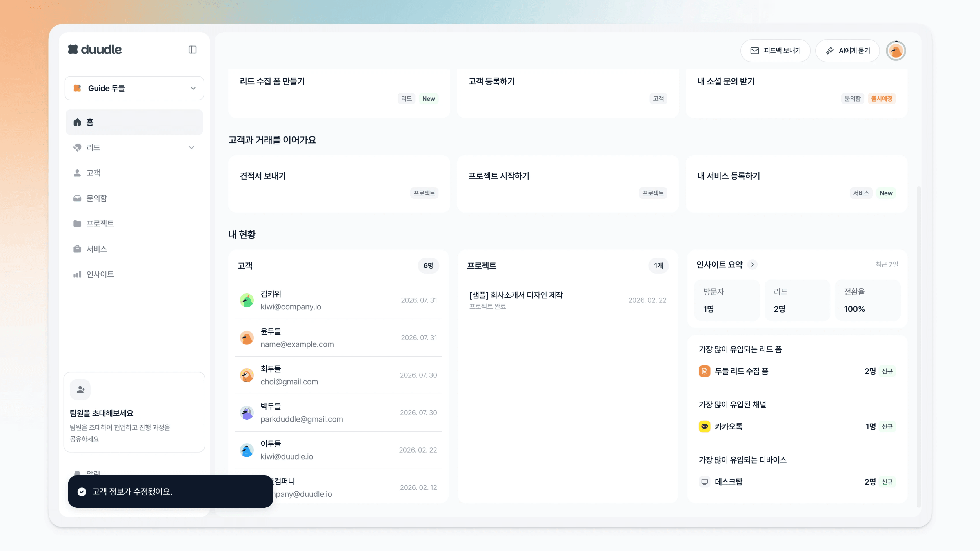Click 윤두들's orange avatar

point(247,338)
